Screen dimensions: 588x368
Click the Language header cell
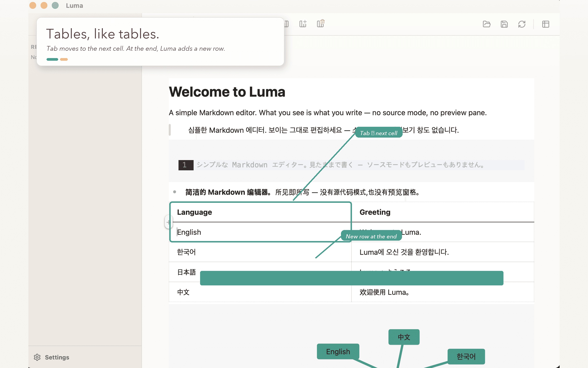[x=260, y=212]
